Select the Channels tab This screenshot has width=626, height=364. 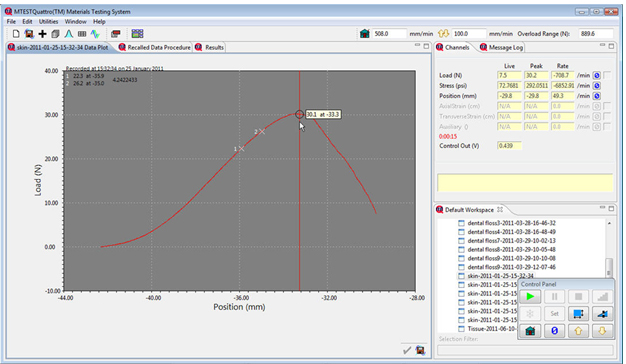[453, 47]
